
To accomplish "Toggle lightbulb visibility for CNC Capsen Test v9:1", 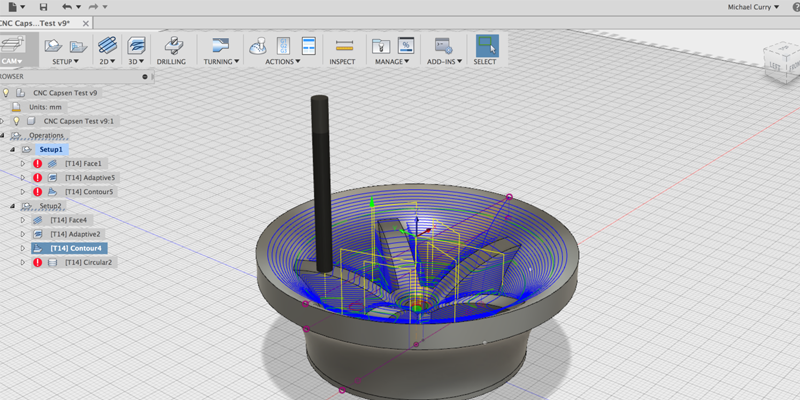I will point(16,120).
